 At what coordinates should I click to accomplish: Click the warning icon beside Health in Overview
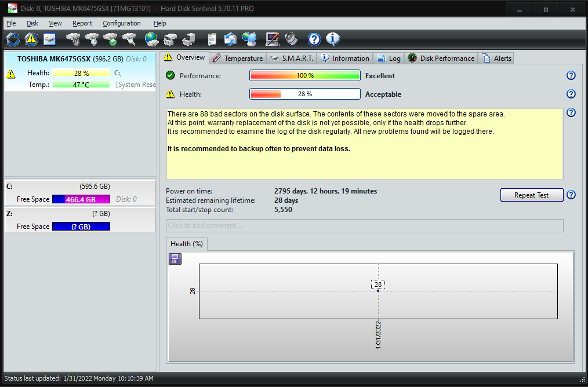(170, 94)
